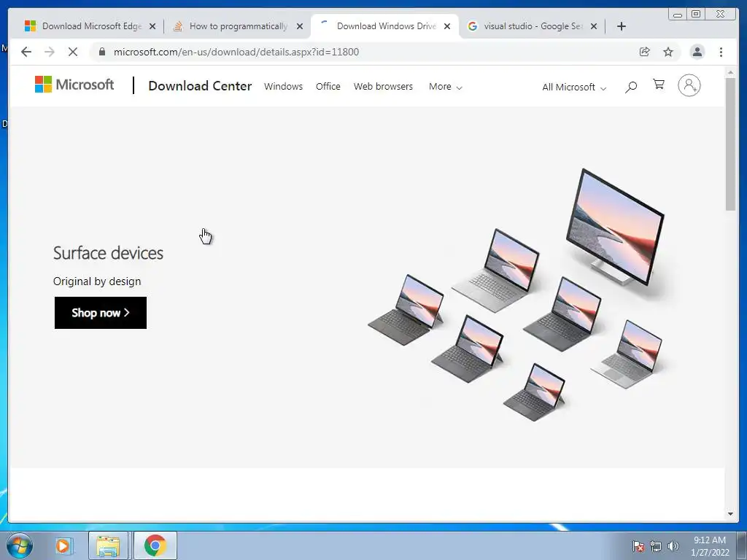Open Chrome profile avatar menu

coord(697,52)
